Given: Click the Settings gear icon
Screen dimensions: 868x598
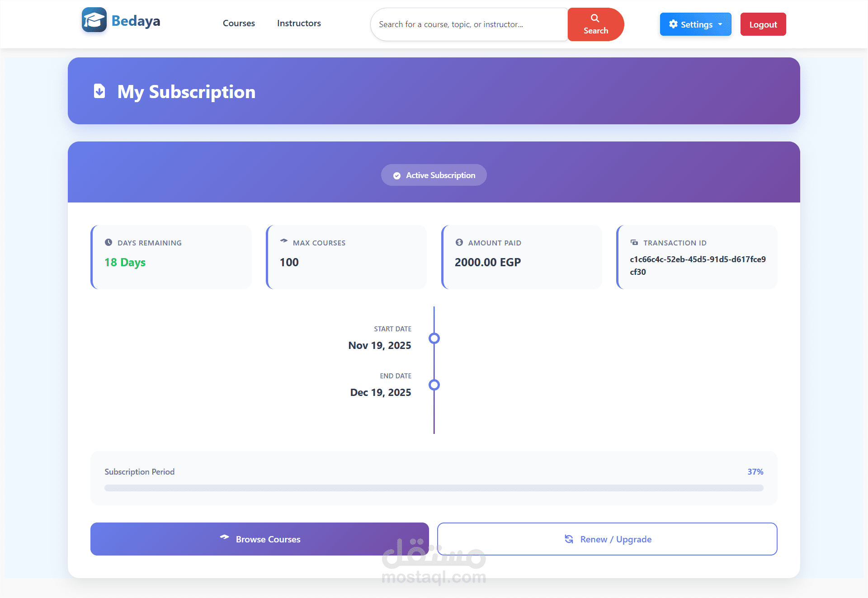Looking at the screenshot, I should [x=673, y=24].
